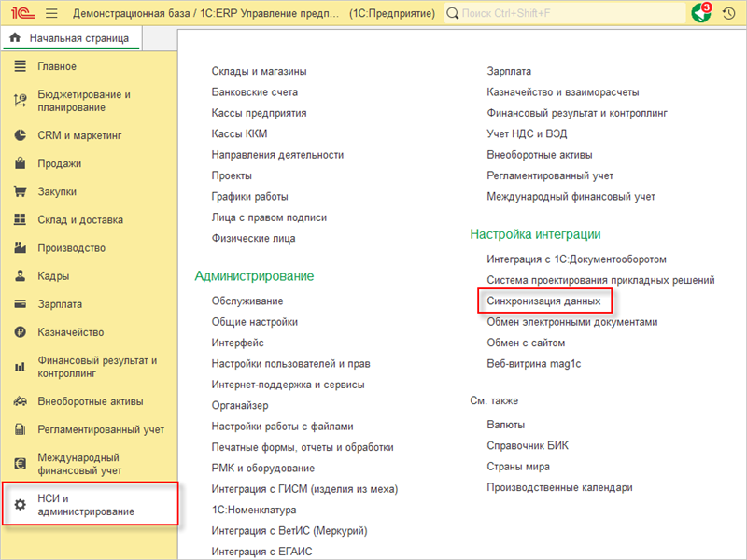Open Обмен электронными документами
Screen dimensions: 747x560
[571, 322]
